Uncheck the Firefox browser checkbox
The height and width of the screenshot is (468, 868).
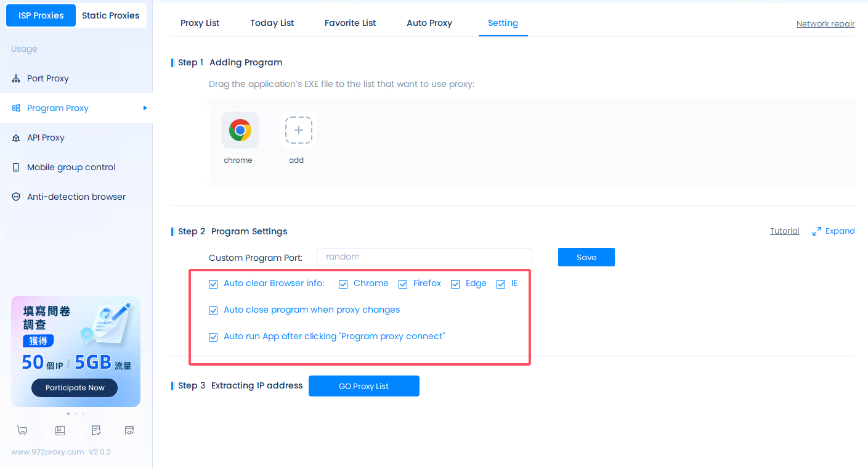pyautogui.click(x=403, y=284)
